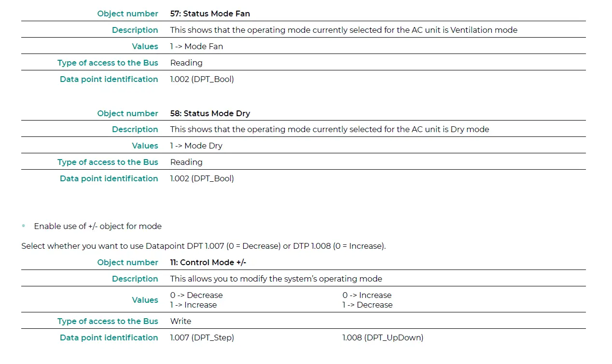This screenshot has height=364, width=612.
Task: Click 'Description' label in the object 11 table
Action: (x=135, y=279)
